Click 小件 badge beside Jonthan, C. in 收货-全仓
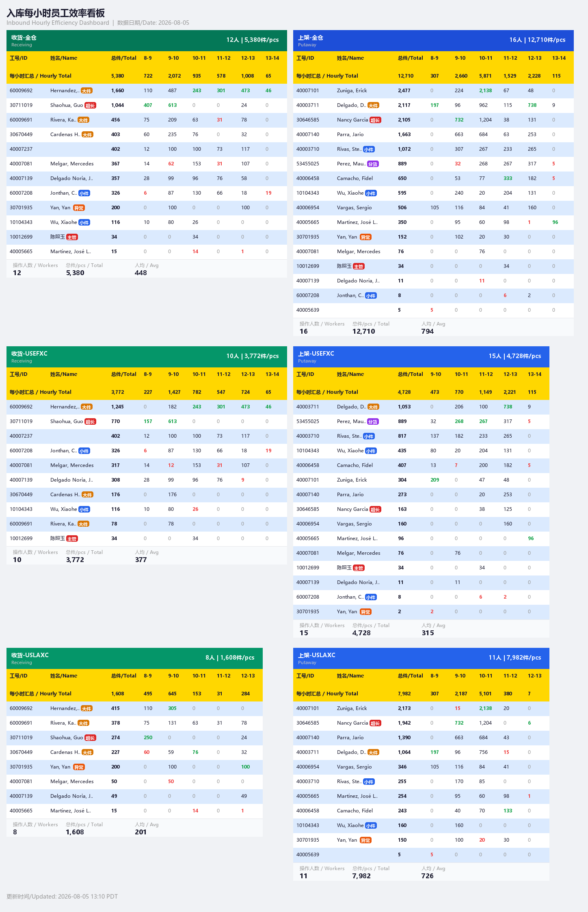Viewport: 588px width, 912px height. pyautogui.click(x=84, y=193)
